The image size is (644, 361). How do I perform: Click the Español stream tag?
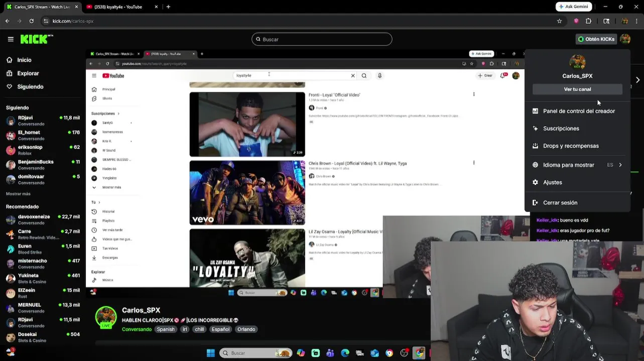click(220, 329)
